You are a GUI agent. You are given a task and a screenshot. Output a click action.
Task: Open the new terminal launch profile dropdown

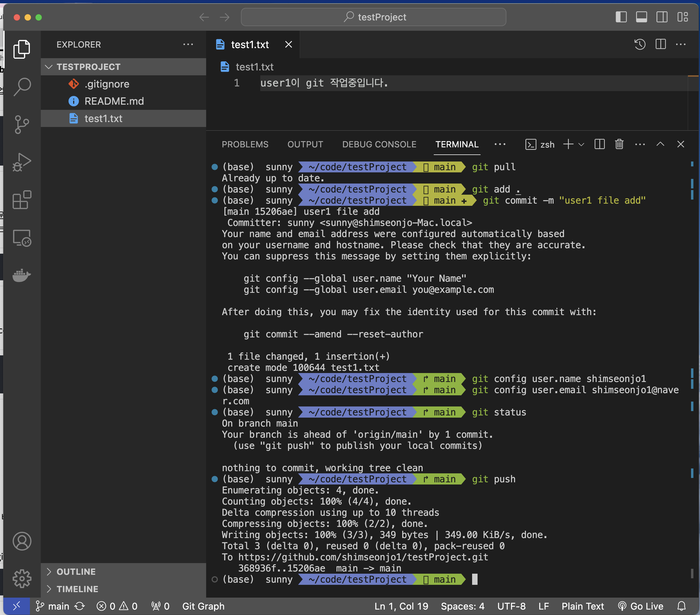click(581, 144)
